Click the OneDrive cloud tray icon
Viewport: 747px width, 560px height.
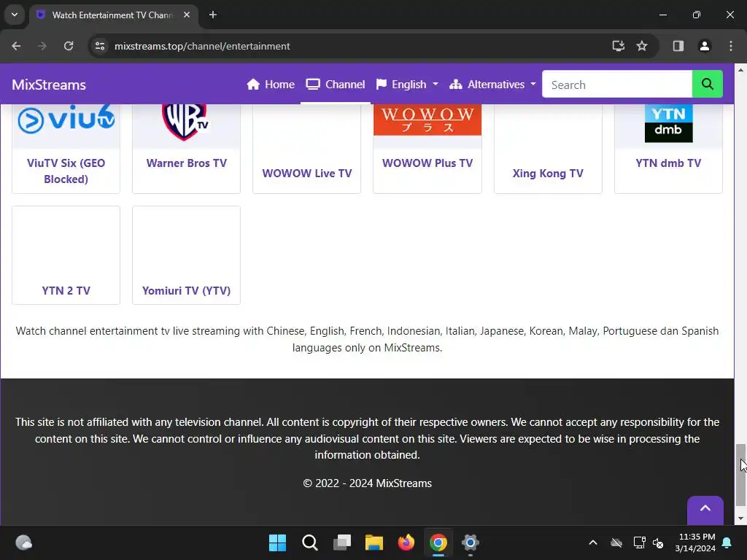pos(616,542)
